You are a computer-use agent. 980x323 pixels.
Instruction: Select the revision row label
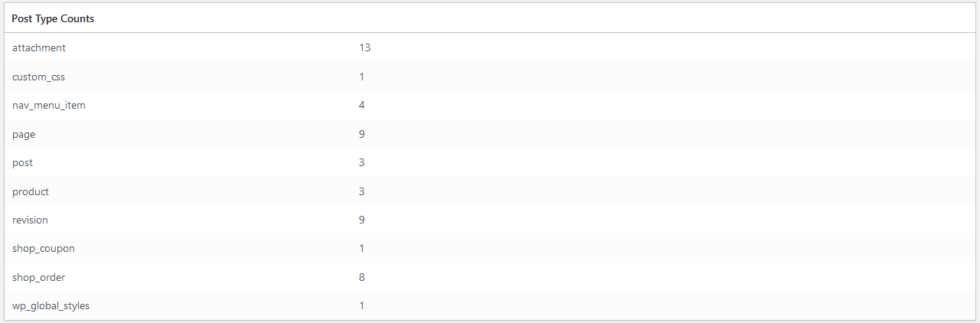pyautogui.click(x=31, y=220)
